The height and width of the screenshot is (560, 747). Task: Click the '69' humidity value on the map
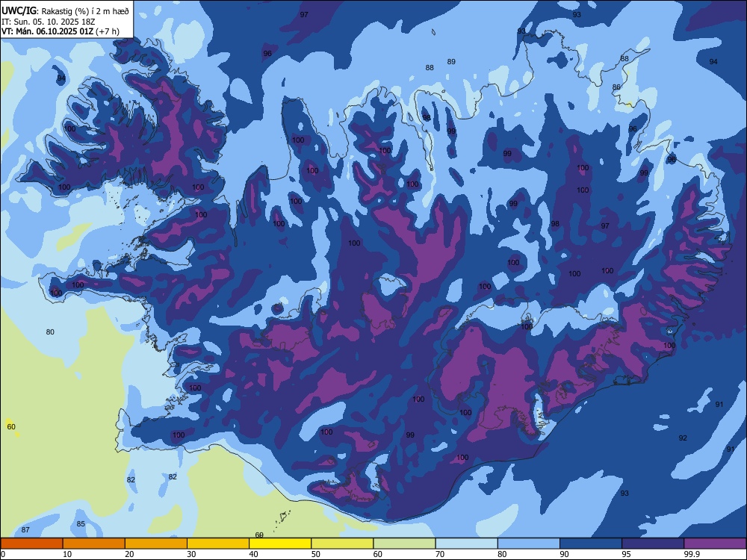tap(260, 535)
